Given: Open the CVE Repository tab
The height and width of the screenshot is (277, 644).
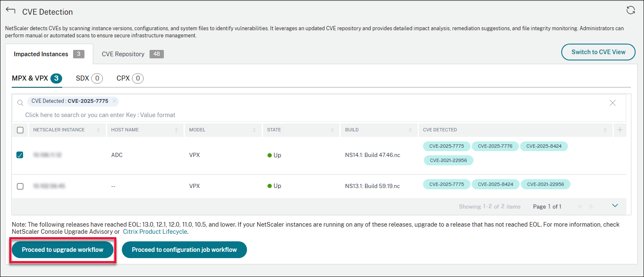Looking at the screenshot, I should point(133,54).
